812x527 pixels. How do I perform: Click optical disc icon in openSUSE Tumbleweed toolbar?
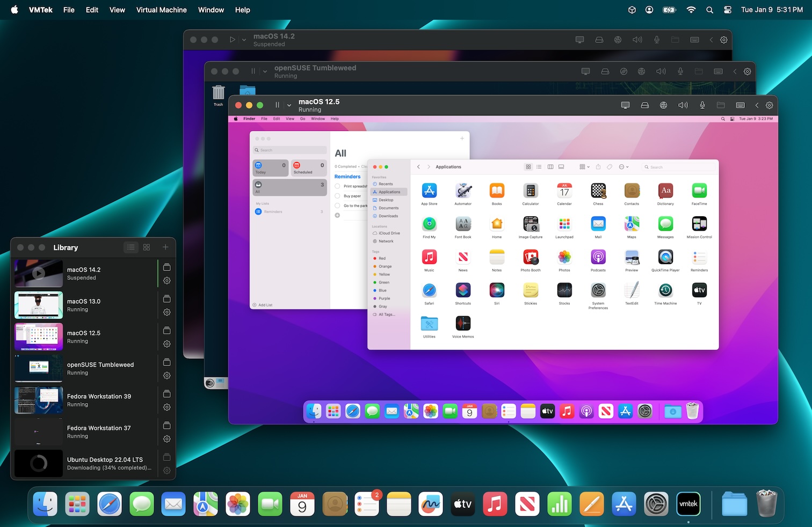(624, 71)
